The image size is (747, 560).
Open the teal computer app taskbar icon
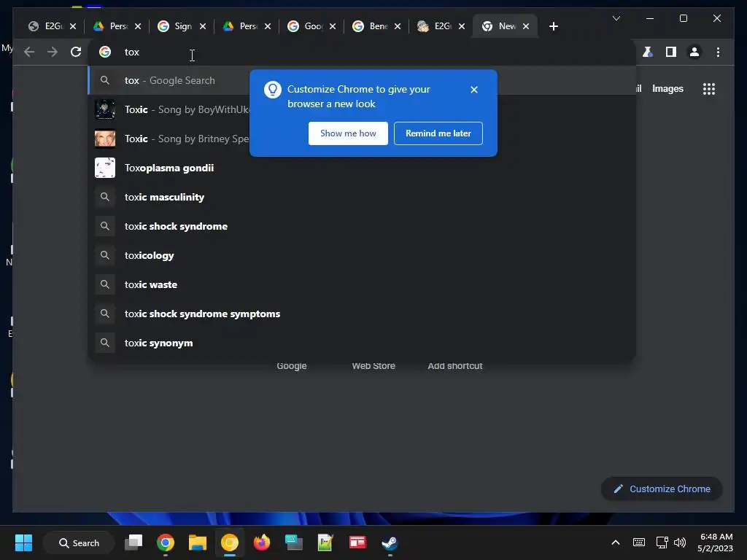(x=293, y=542)
